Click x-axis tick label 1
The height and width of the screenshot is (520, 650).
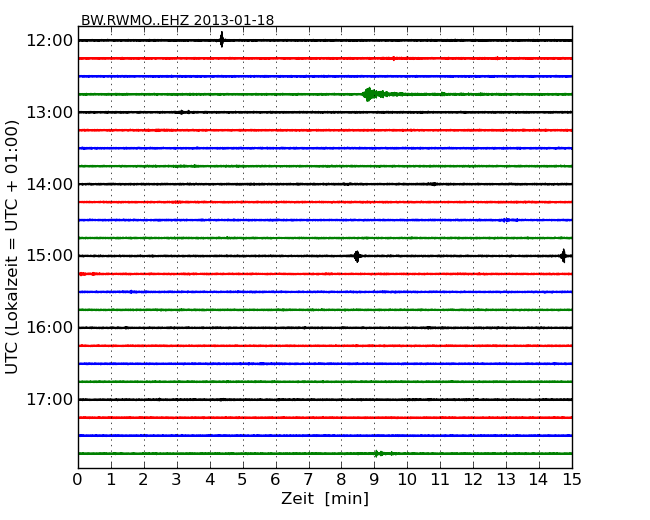coord(111,480)
